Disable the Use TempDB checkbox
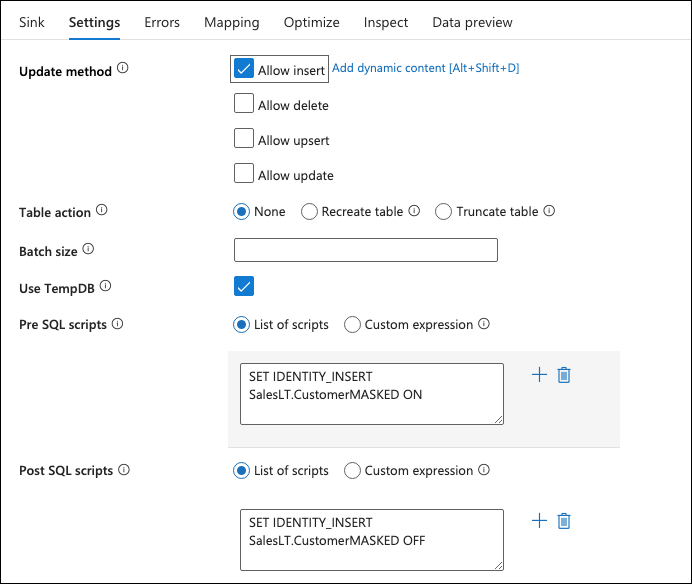Viewport: 692px width, 584px height. point(244,287)
